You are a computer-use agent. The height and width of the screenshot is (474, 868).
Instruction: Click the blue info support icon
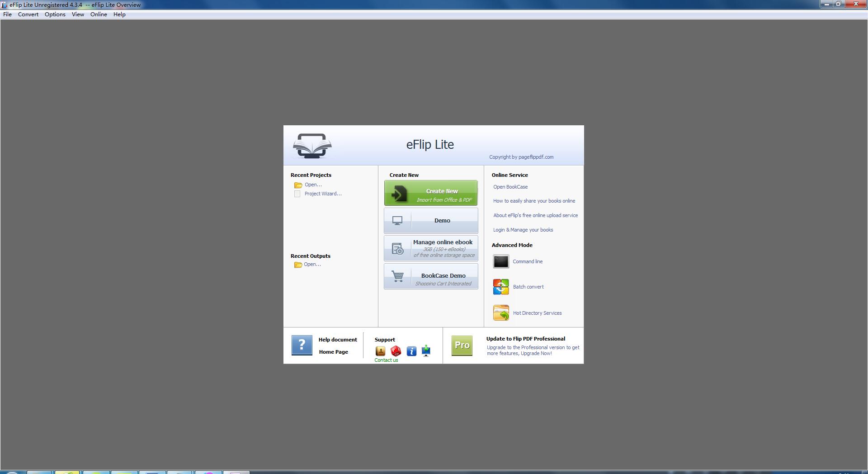[x=411, y=351]
